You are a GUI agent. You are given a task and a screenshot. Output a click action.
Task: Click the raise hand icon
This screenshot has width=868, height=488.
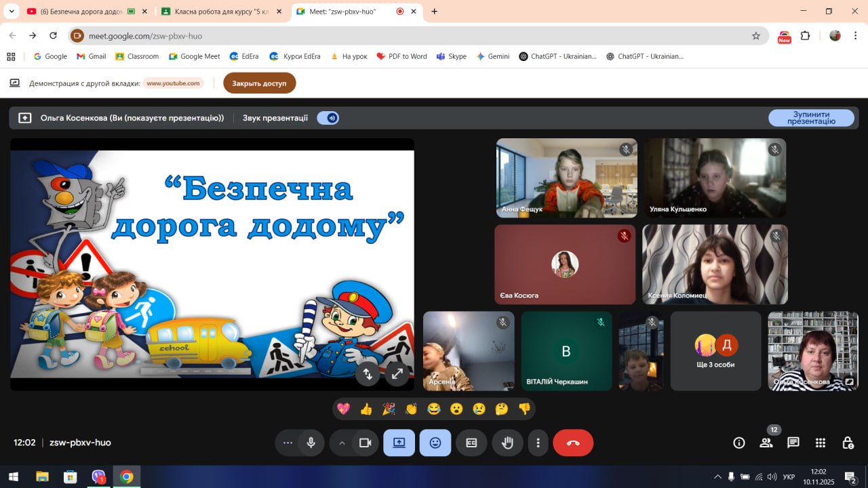coord(507,443)
